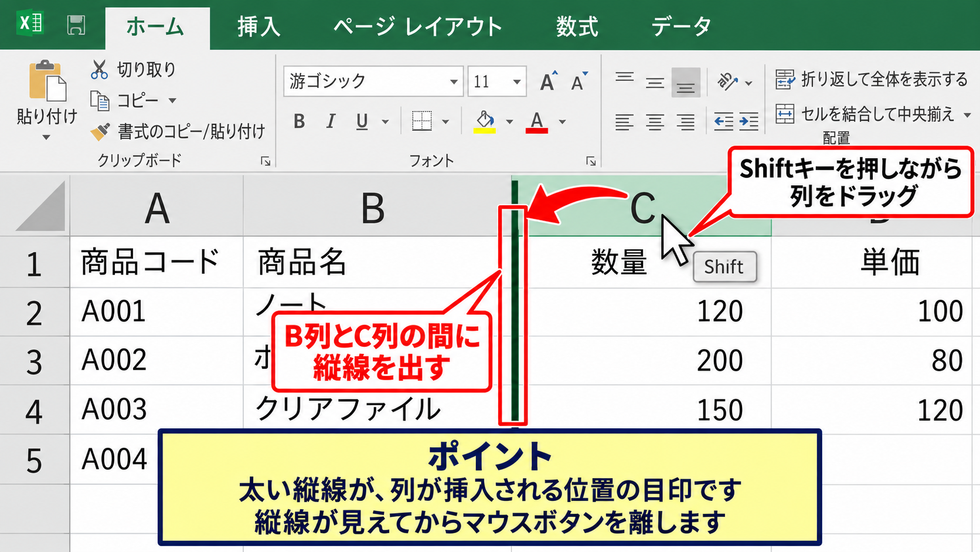The width and height of the screenshot is (980, 552).
Task: Click the Orientation angled text icon
Action: pyautogui.click(x=727, y=82)
